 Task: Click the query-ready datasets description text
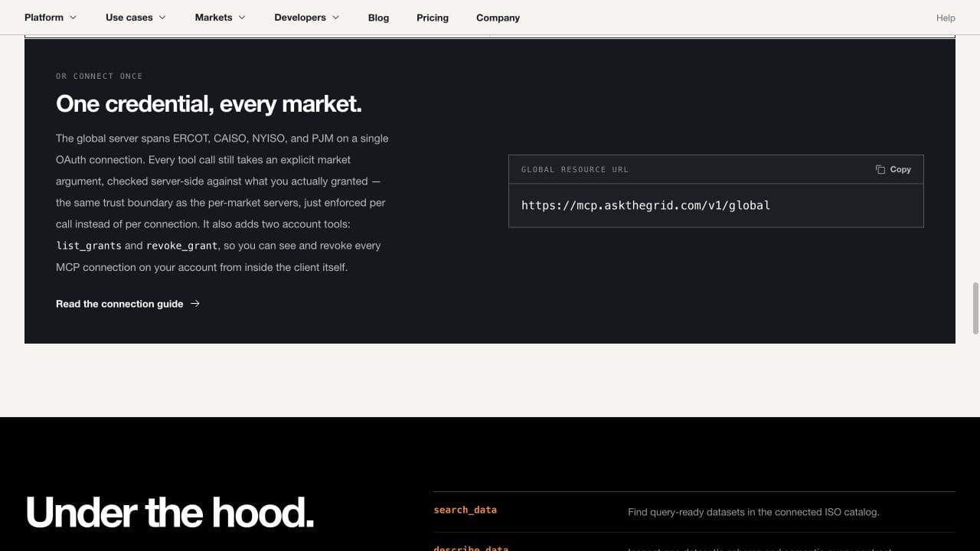753,512
